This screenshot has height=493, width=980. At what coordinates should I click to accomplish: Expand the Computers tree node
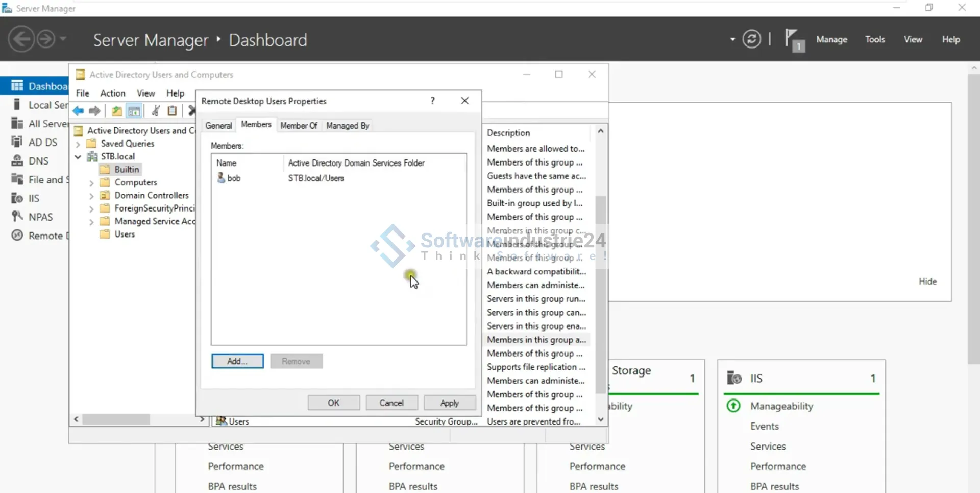[91, 183]
